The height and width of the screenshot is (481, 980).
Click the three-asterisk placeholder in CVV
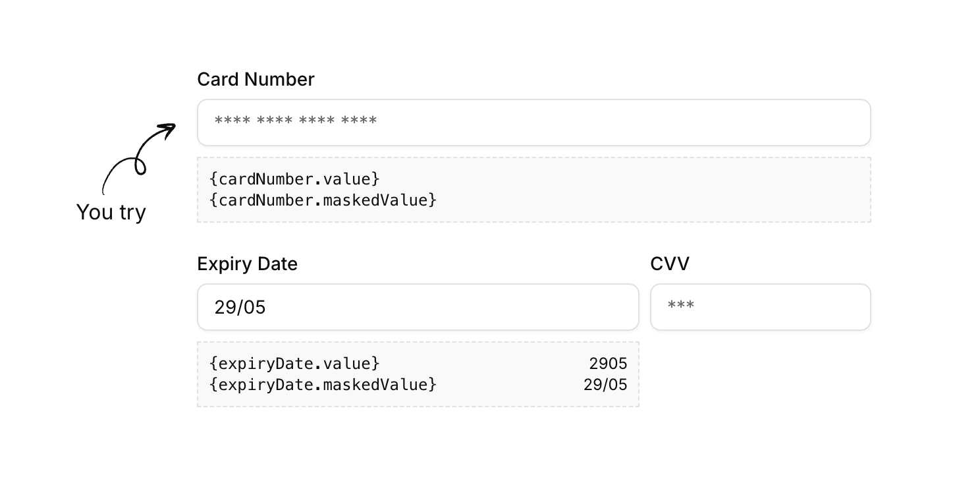(x=681, y=306)
